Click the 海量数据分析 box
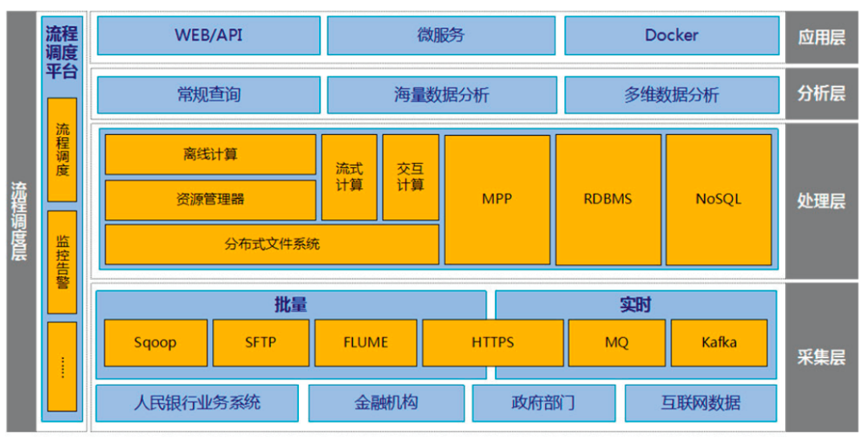 tap(440, 95)
